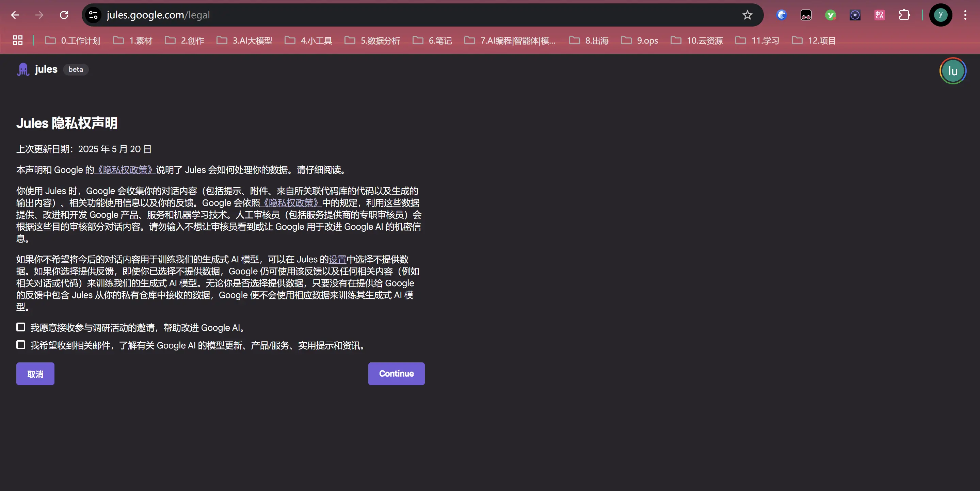Open the extension icon with two round eyes
Viewport: 980px width, 491px height.
click(806, 15)
